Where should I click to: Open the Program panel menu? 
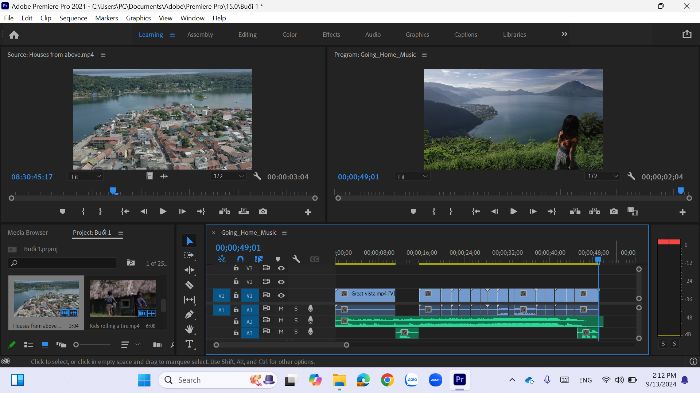point(425,55)
